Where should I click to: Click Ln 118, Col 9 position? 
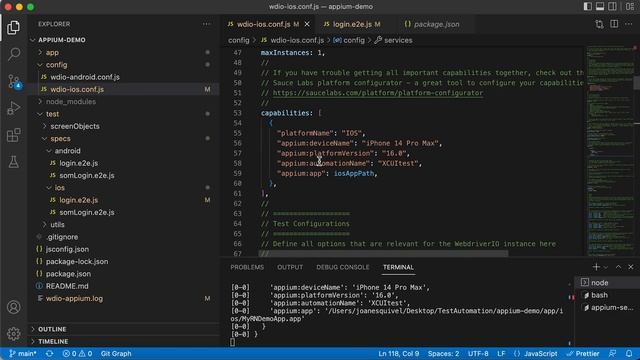[x=398, y=353]
